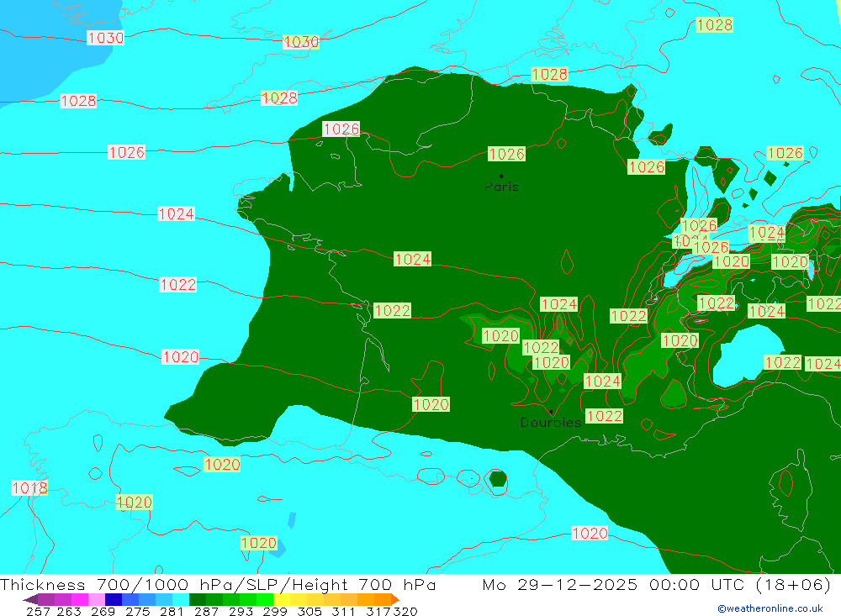Click the legend value 269
The height and width of the screenshot is (616, 841).
point(103,611)
